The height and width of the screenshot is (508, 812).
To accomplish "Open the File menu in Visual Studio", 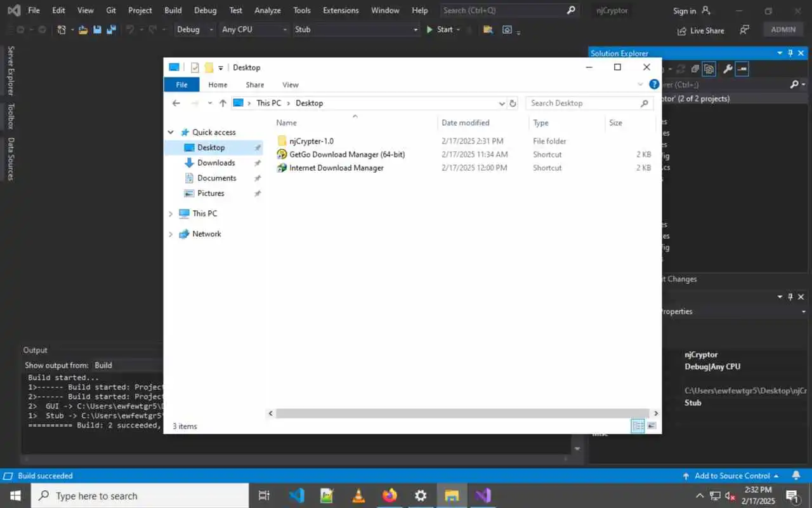I will 34,10.
